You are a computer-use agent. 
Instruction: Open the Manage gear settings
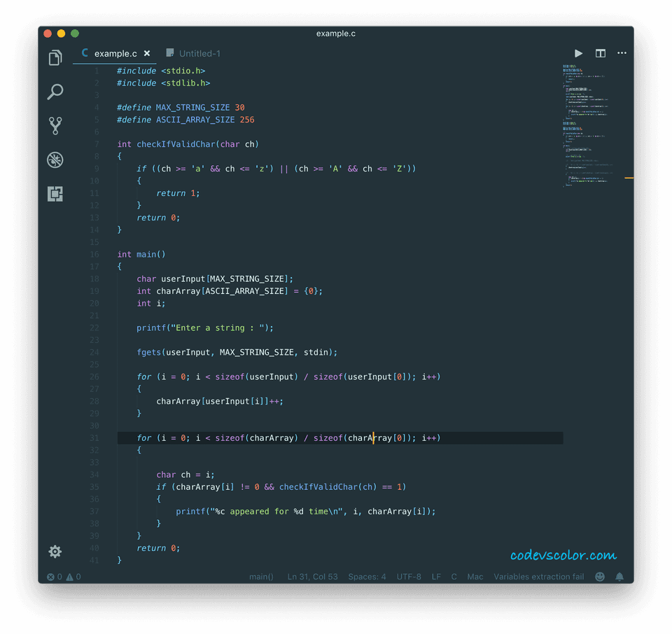coord(55,551)
